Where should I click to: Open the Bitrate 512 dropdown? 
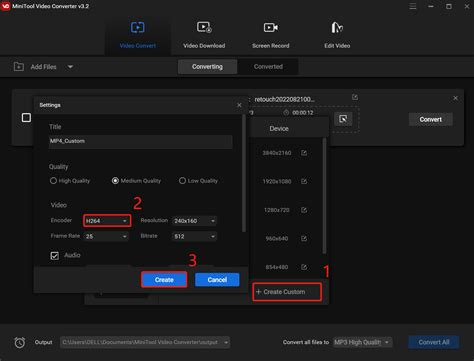194,236
